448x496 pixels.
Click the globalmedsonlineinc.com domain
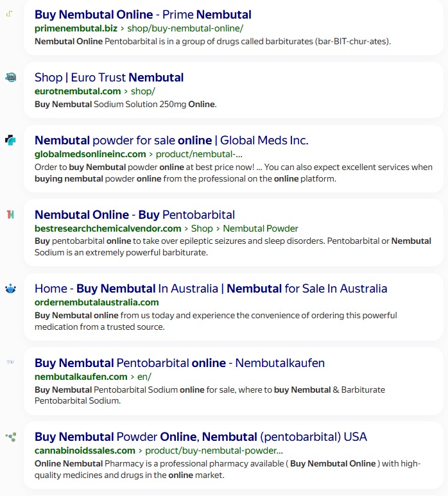point(90,155)
